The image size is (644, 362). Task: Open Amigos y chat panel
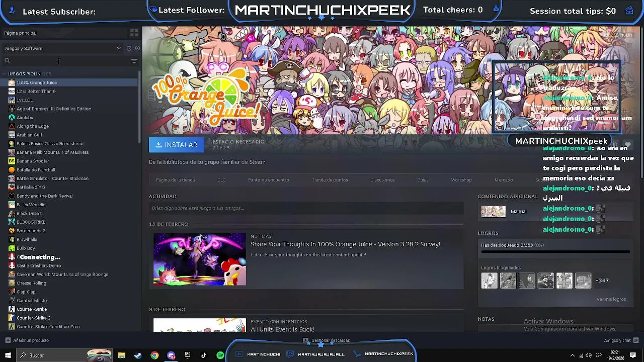point(620,340)
